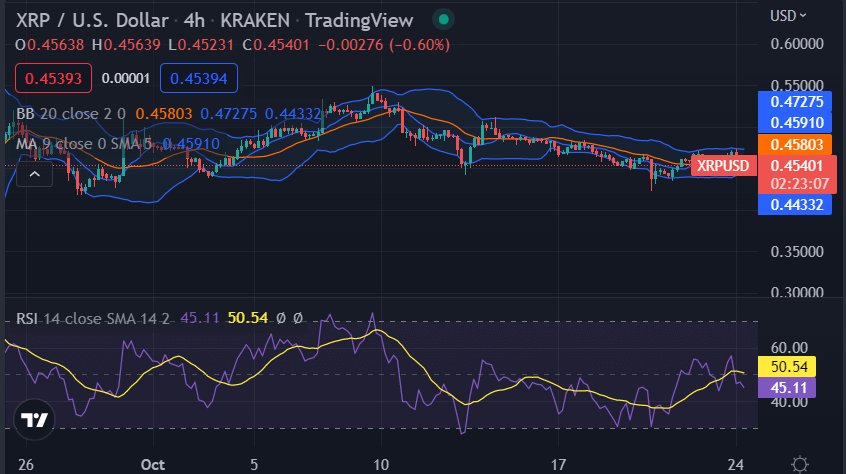Screen dimensions: 846x474
Task: Click the yellow RSI average label 50.54
Action: click(789, 367)
